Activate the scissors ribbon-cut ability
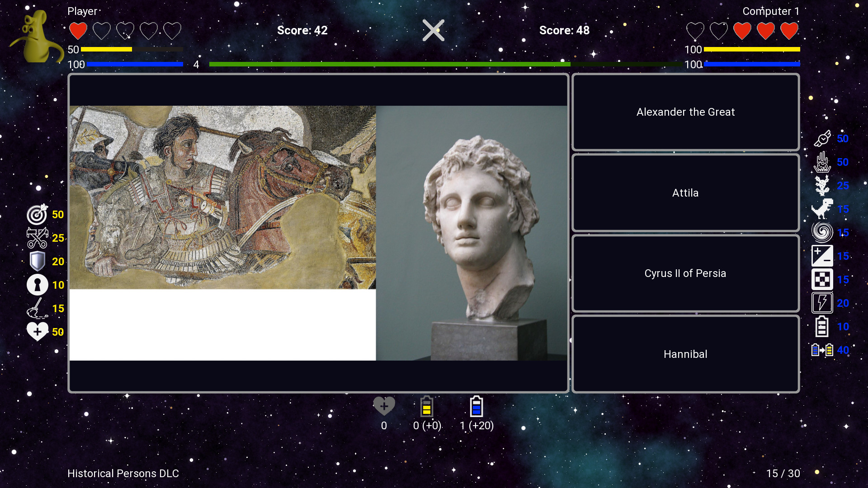The image size is (868, 488). click(x=37, y=238)
